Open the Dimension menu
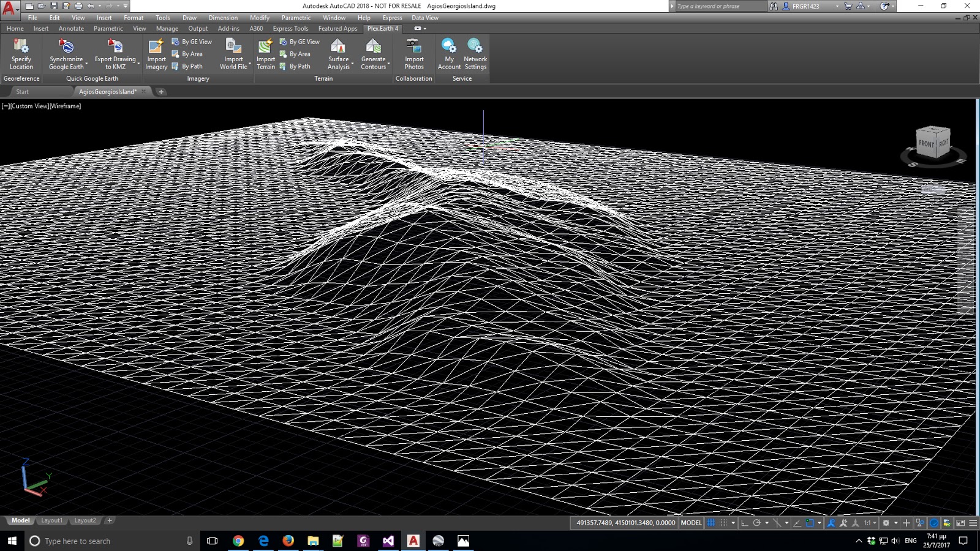The image size is (980, 551). pyautogui.click(x=223, y=18)
